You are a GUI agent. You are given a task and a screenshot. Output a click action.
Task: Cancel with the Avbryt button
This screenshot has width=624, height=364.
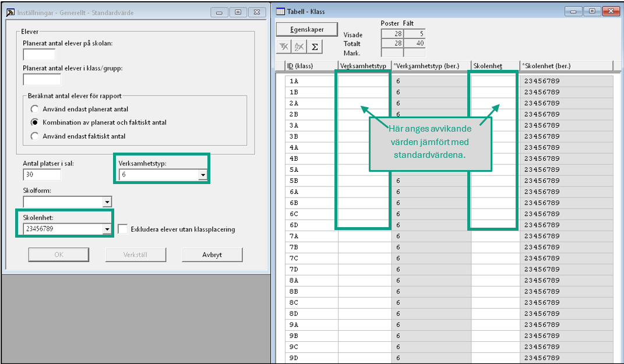pos(212,255)
